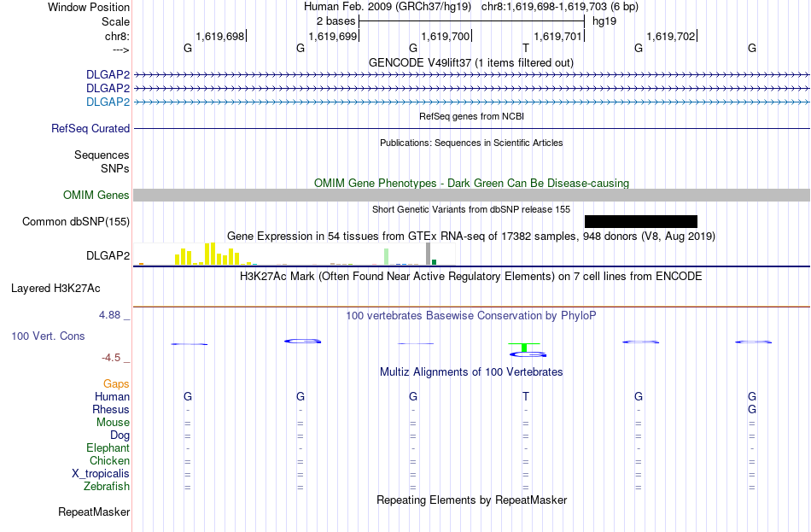This screenshot has width=811, height=532.
Task: Click the Sequences track label
Action: (102, 155)
